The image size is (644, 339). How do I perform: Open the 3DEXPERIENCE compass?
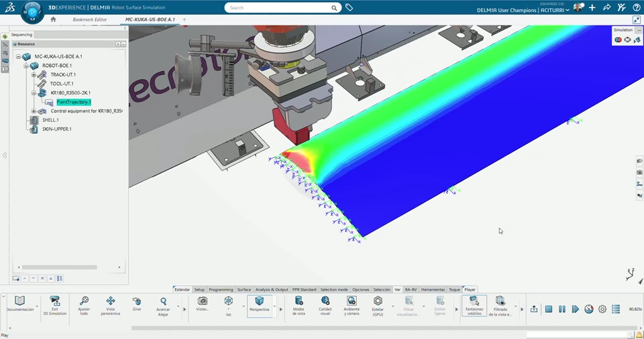pyautogui.click(x=32, y=12)
